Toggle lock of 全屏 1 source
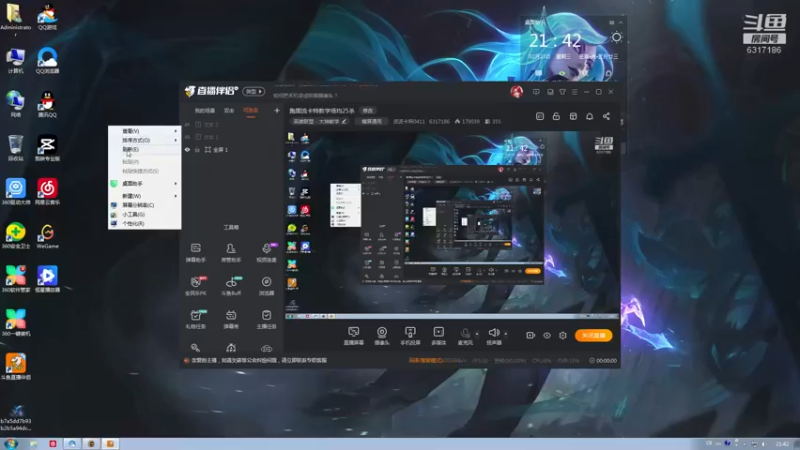 point(197,150)
